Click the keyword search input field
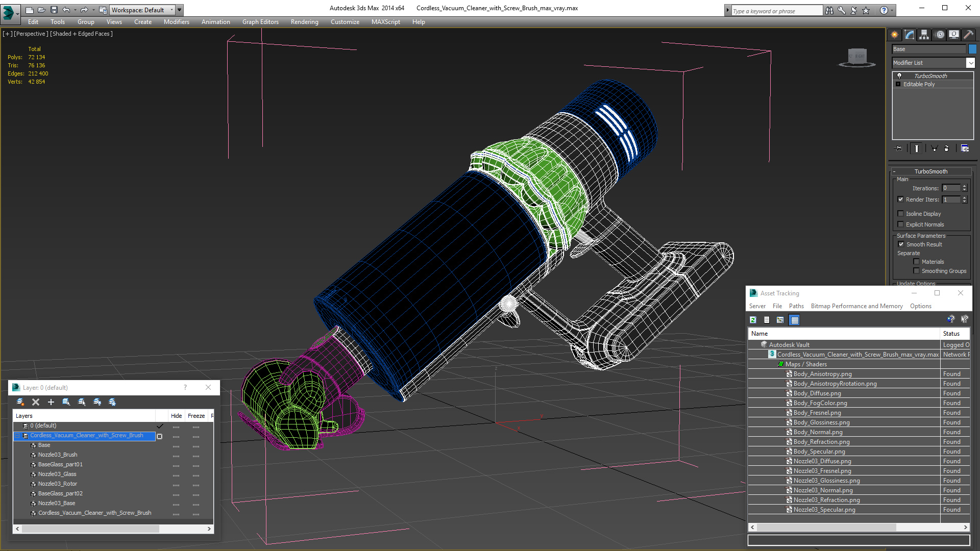This screenshot has height=551, width=980. [x=777, y=11]
